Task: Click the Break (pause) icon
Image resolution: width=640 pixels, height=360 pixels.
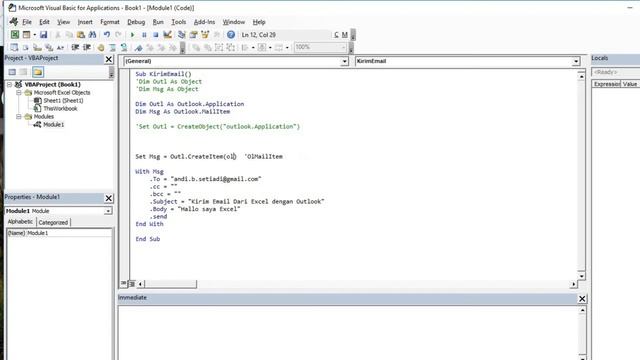Action: tap(144, 35)
